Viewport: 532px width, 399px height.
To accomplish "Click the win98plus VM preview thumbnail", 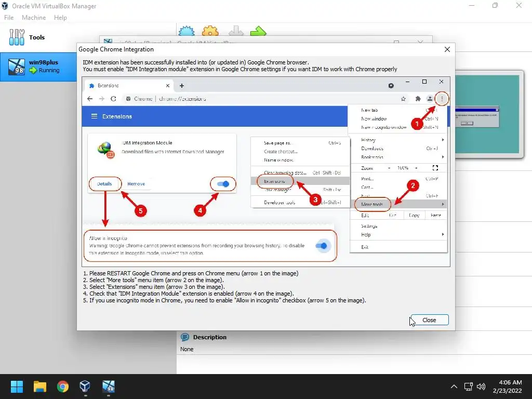I will [x=487, y=114].
